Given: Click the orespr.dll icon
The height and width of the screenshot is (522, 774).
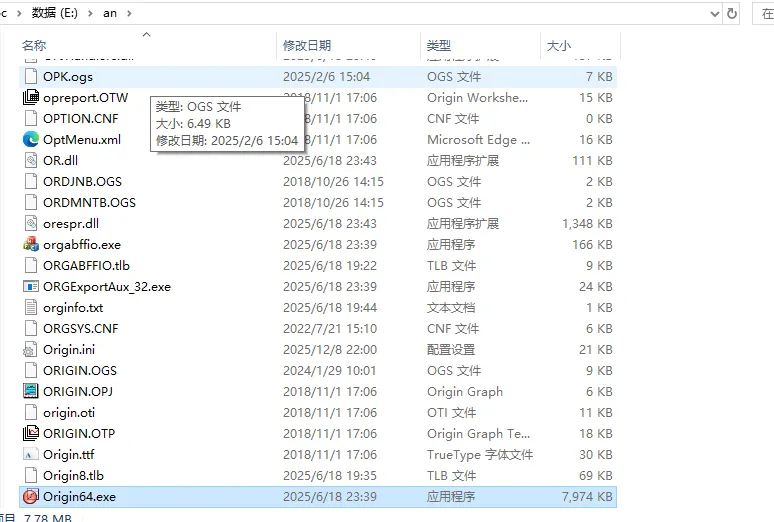Looking at the screenshot, I should click(x=31, y=223).
